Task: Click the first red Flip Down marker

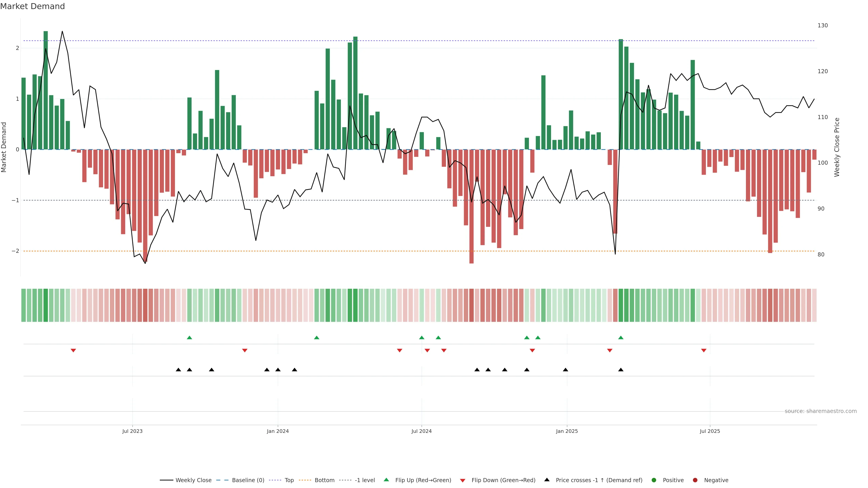Action: pyautogui.click(x=73, y=351)
